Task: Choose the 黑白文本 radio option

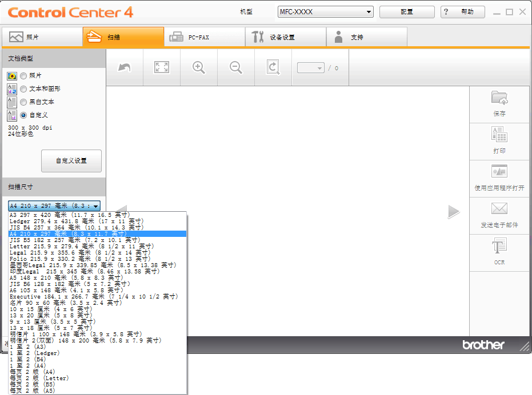Action: click(x=23, y=102)
